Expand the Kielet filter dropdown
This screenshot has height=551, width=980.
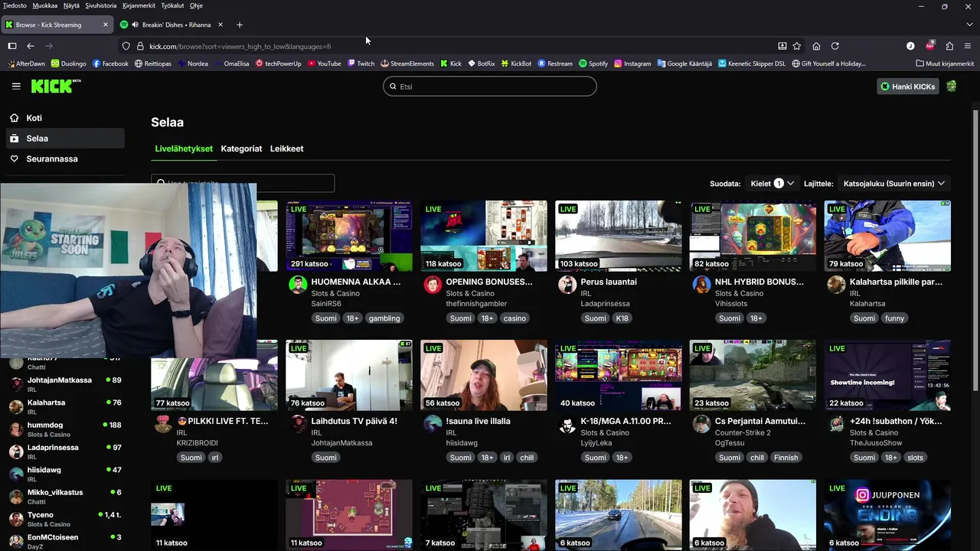(x=772, y=184)
